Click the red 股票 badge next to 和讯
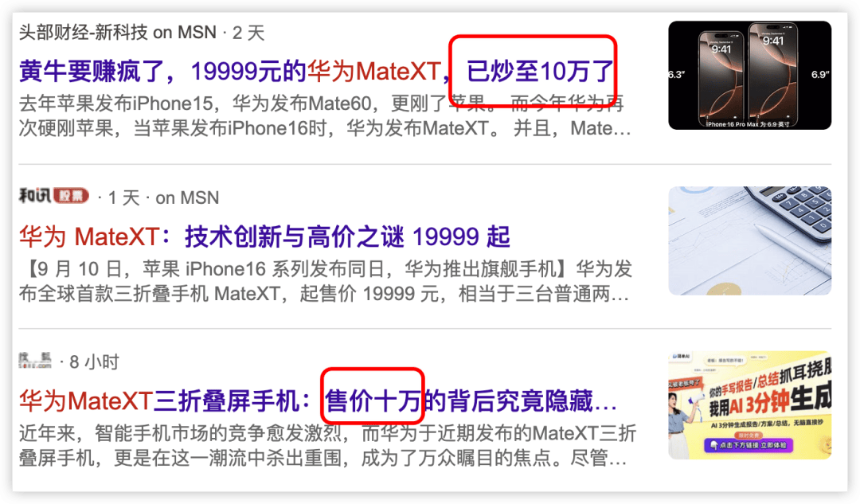This screenshot has height=504, width=860. pyautogui.click(x=71, y=195)
